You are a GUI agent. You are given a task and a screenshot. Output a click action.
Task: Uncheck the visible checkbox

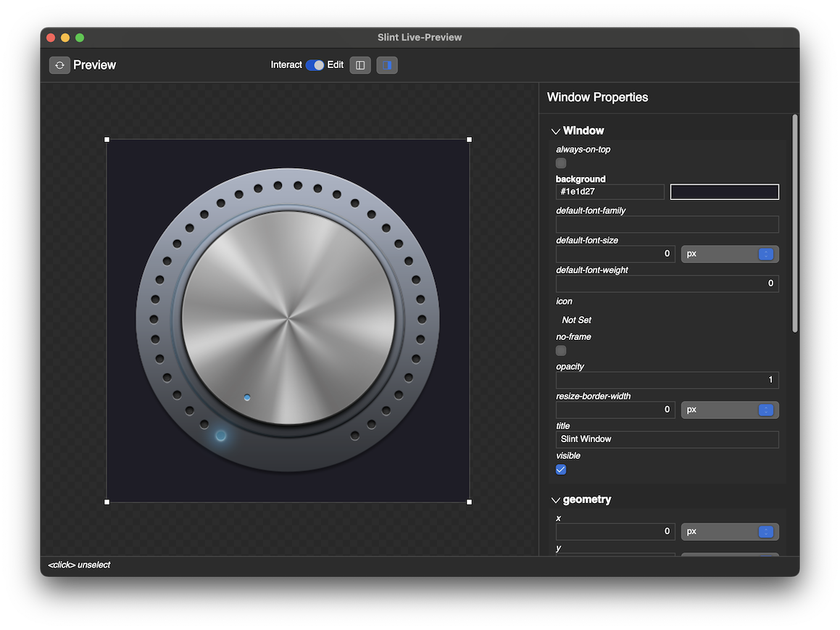click(x=561, y=469)
